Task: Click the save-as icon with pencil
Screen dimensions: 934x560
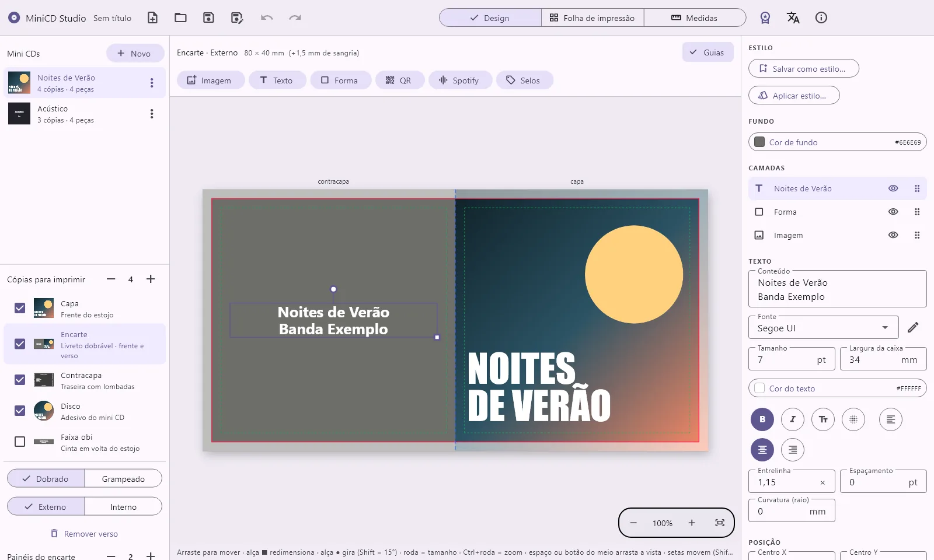Action: click(236, 17)
